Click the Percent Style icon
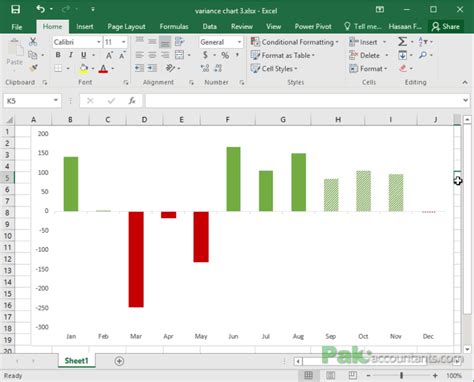474x382 pixels. coord(225,55)
